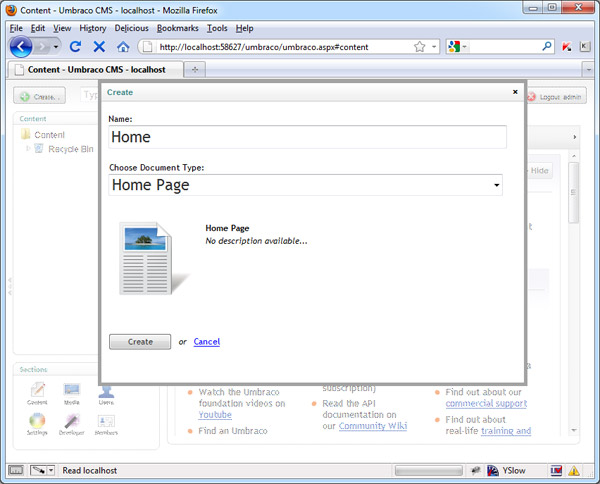Open the Delicious menu
The width and height of the screenshot is (600, 484).
point(132,28)
